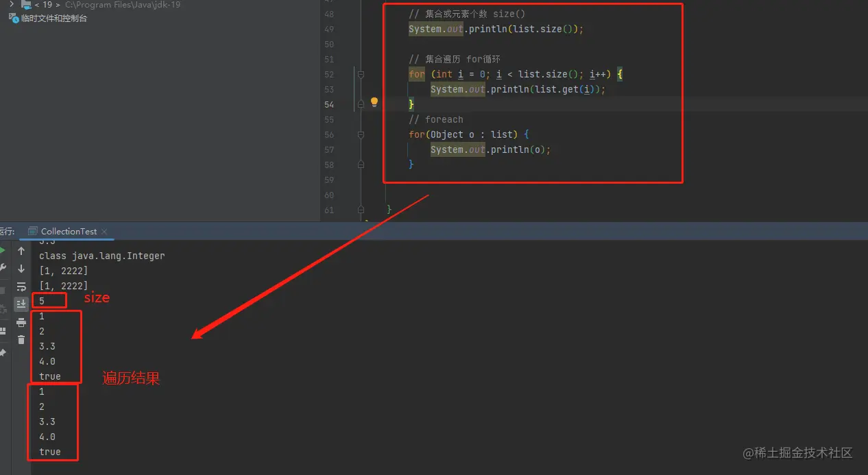Screen dimensions: 868x475
Task: Click the // foreach comment
Action: pyautogui.click(x=435, y=119)
